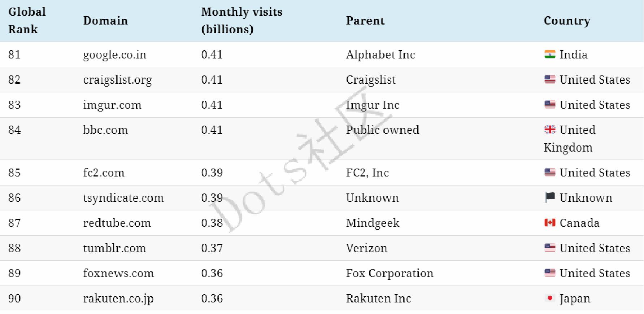Open the google.co.in domain entry
The height and width of the screenshot is (314, 644).
pos(114,54)
